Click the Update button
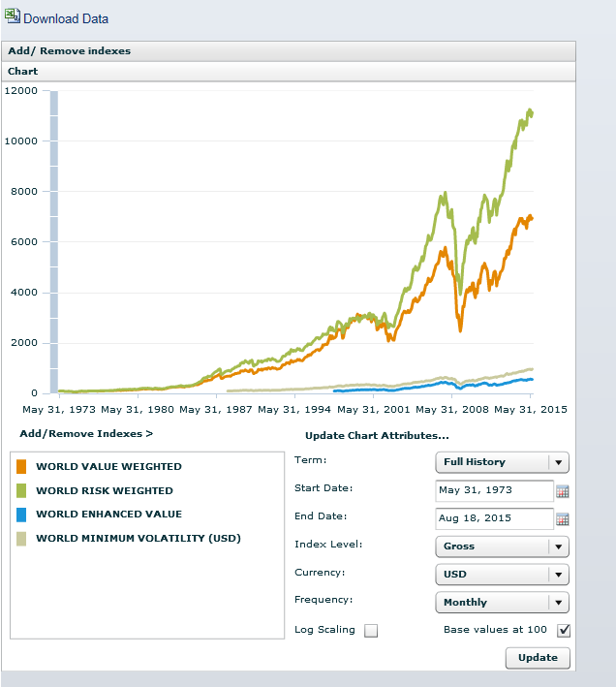This screenshot has width=616, height=687. [538, 658]
